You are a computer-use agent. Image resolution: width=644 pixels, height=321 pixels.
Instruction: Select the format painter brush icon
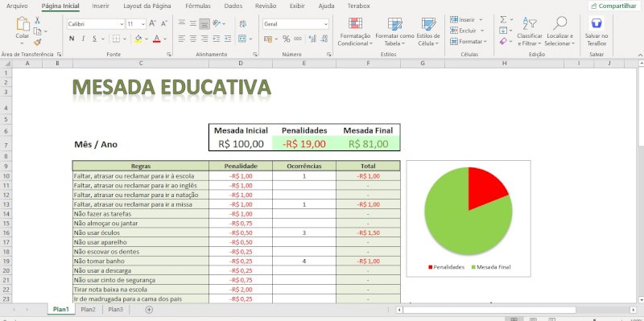[x=37, y=43]
